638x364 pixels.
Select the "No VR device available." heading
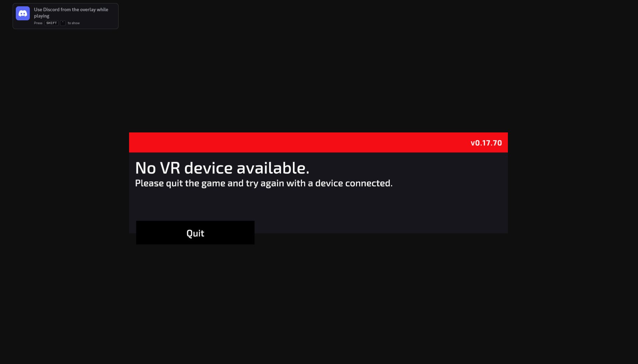coord(222,168)
